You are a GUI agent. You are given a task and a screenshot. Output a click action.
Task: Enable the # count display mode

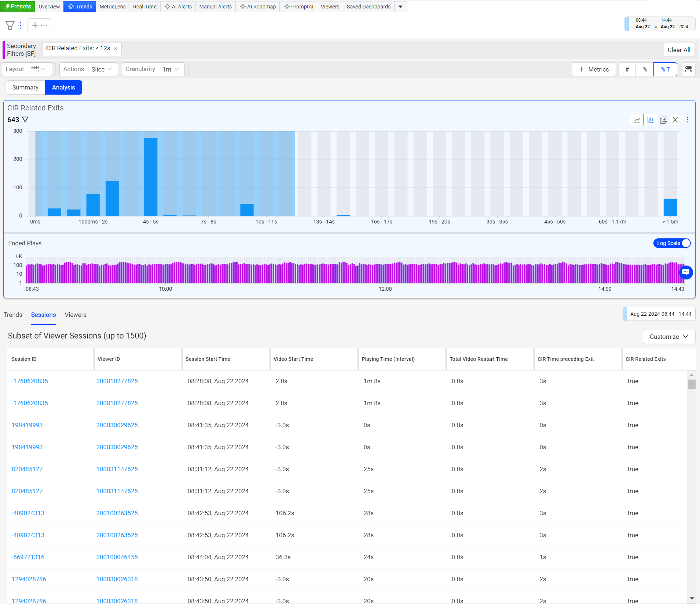[627, 69]
